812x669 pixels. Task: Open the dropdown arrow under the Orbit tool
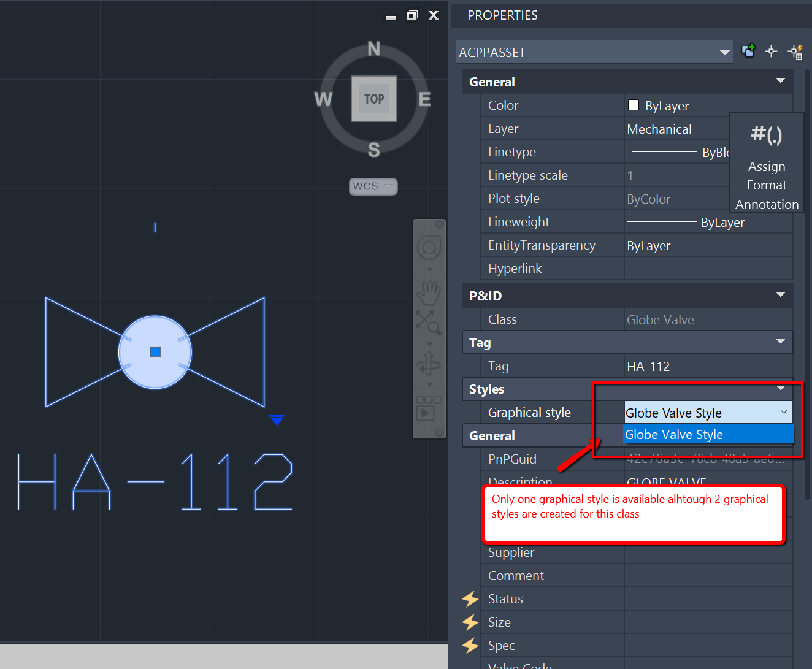click(x=429, y=385)
